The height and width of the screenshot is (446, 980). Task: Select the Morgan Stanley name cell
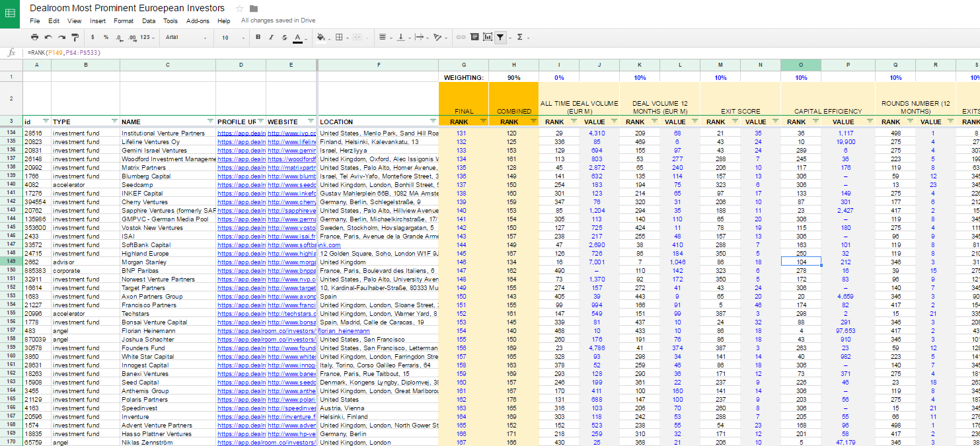tap(167, 262)
